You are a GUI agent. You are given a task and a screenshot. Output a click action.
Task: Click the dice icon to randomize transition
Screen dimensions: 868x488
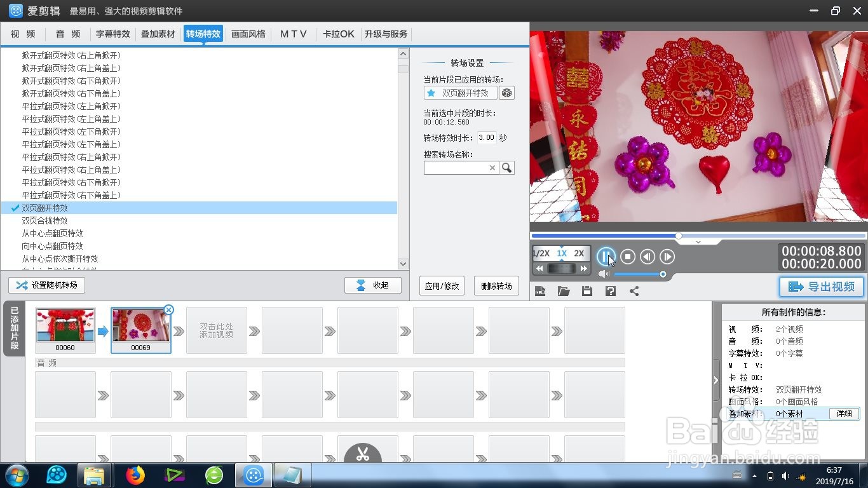click(506, 92)
